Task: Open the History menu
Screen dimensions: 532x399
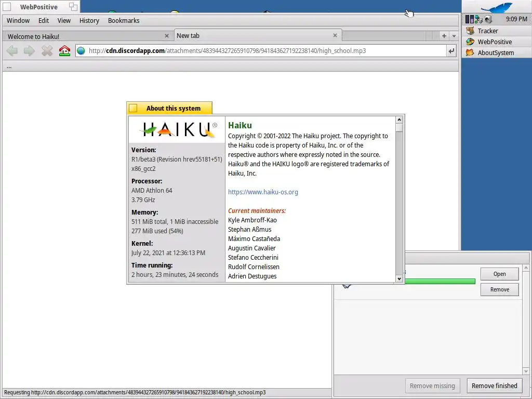Action: (89, 21)
